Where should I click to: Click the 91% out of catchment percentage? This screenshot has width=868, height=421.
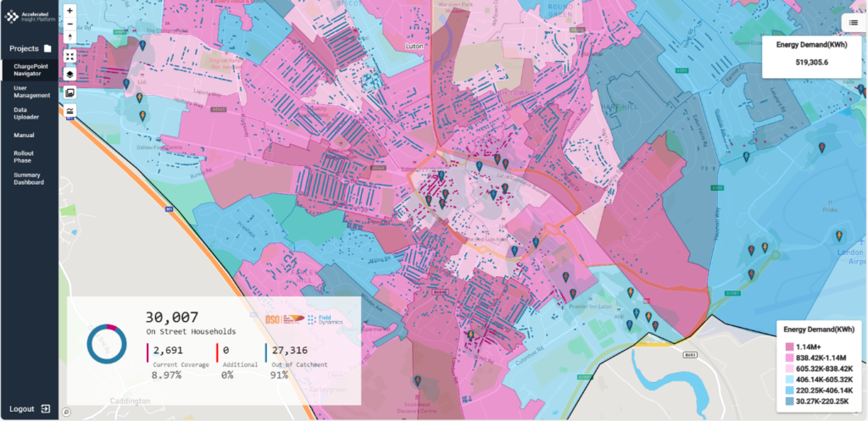coord(280,375)
